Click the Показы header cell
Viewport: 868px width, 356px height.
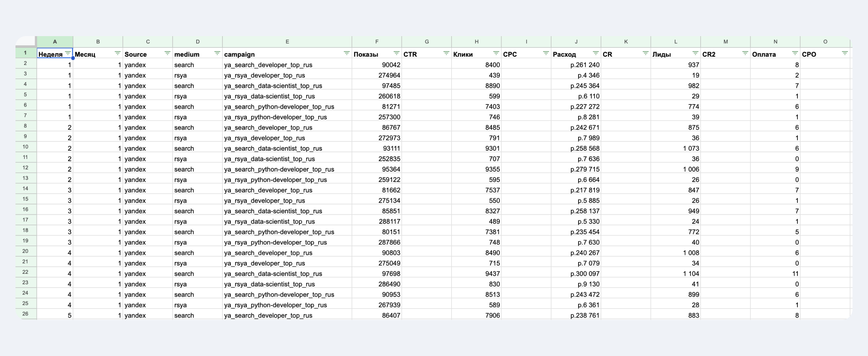(x=377, y=53)
